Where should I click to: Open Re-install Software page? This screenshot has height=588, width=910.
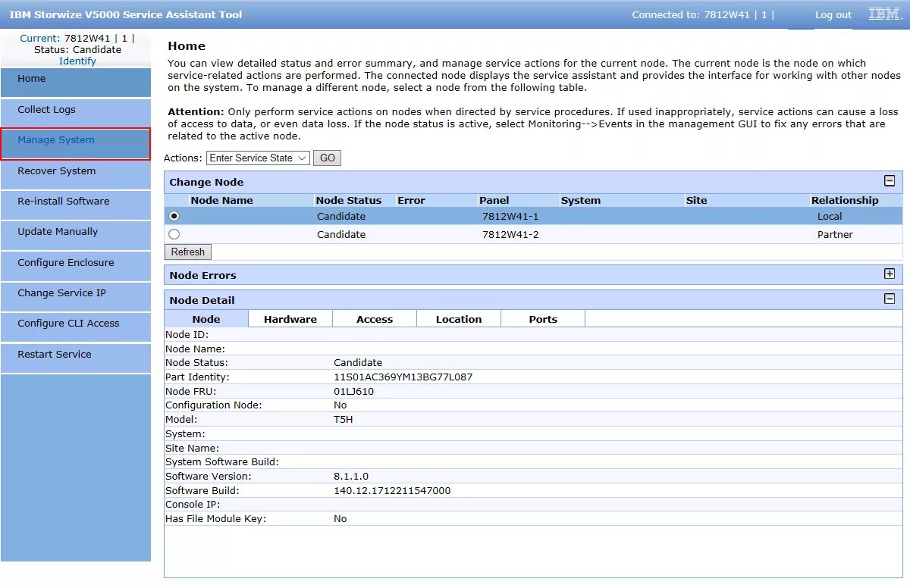point(76,205)
